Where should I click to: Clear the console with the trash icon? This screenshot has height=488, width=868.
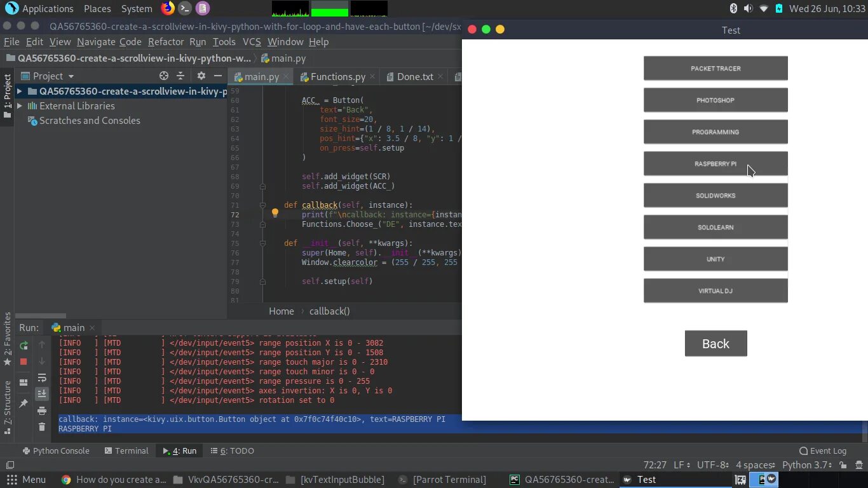[42, 427]
